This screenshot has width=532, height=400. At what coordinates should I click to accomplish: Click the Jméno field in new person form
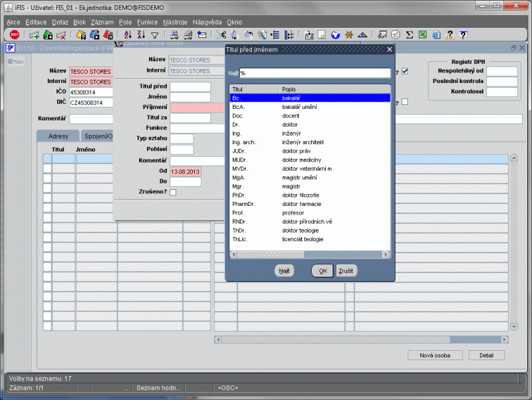pyautogui.click(x=190, y=97)
